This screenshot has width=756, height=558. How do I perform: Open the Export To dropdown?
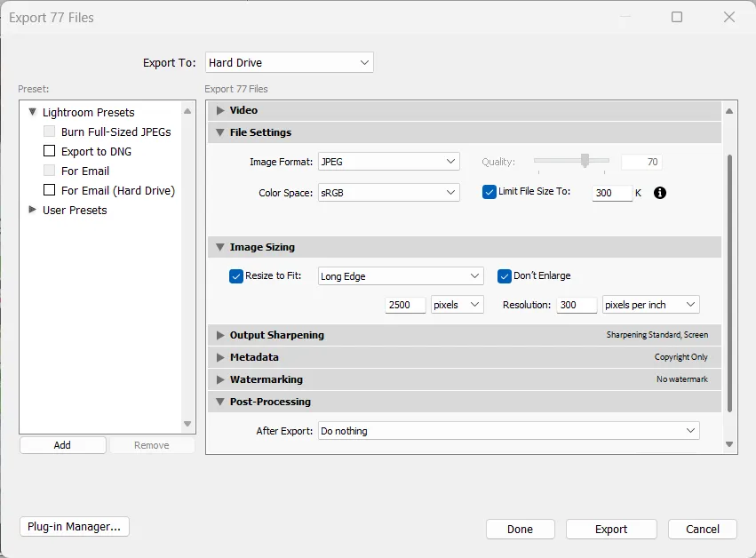(290, 63)
